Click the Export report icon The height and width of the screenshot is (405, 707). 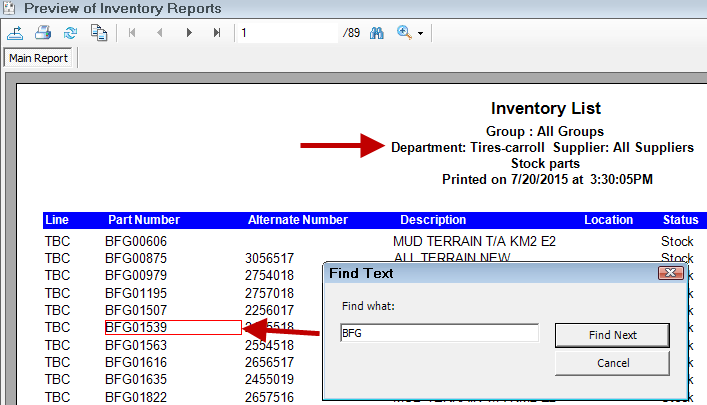(15, 33)
